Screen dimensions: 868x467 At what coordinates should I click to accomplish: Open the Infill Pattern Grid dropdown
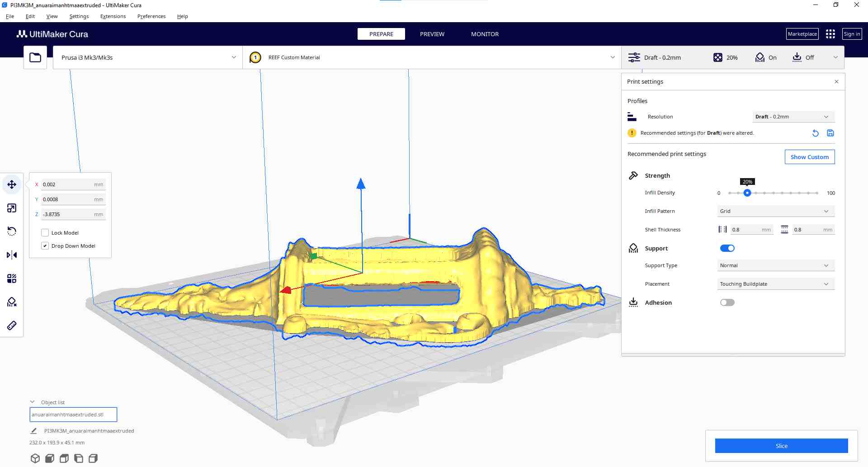click(x=776, y=211)
